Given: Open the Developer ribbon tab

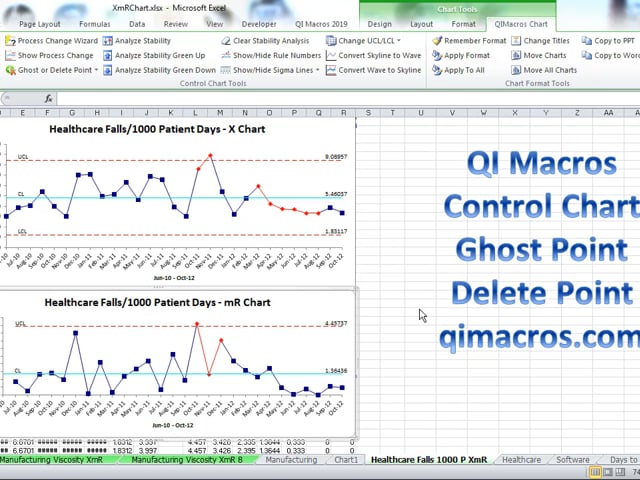Looking at the screenshot, I should pyautogui.click(x=259, y=24).
